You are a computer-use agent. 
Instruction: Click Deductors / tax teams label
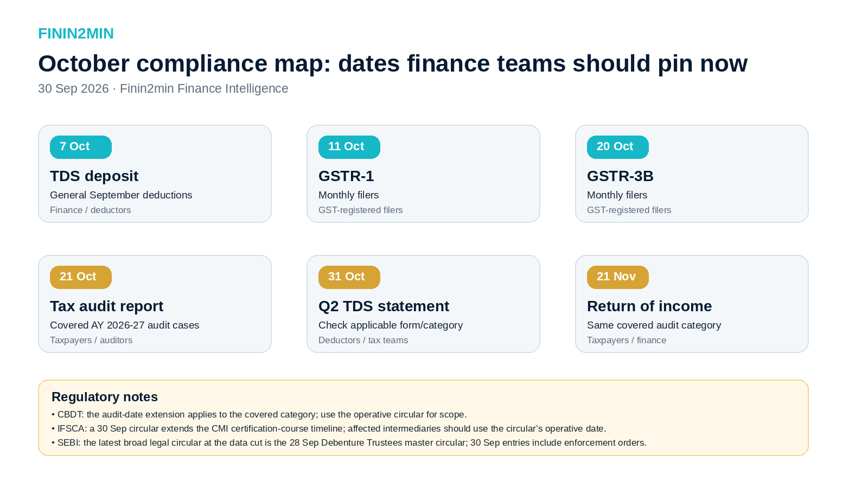pos(363,341)
